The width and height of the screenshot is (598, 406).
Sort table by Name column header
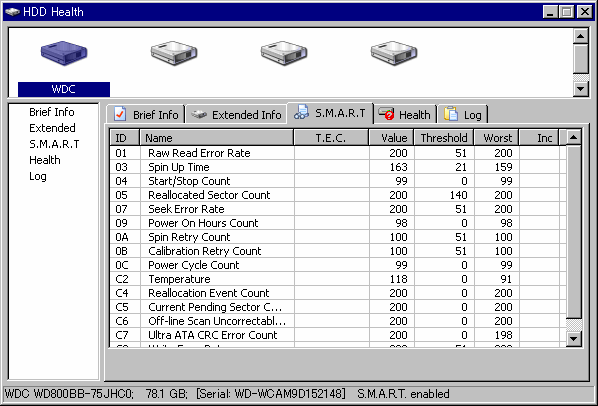tap(217, 138)
